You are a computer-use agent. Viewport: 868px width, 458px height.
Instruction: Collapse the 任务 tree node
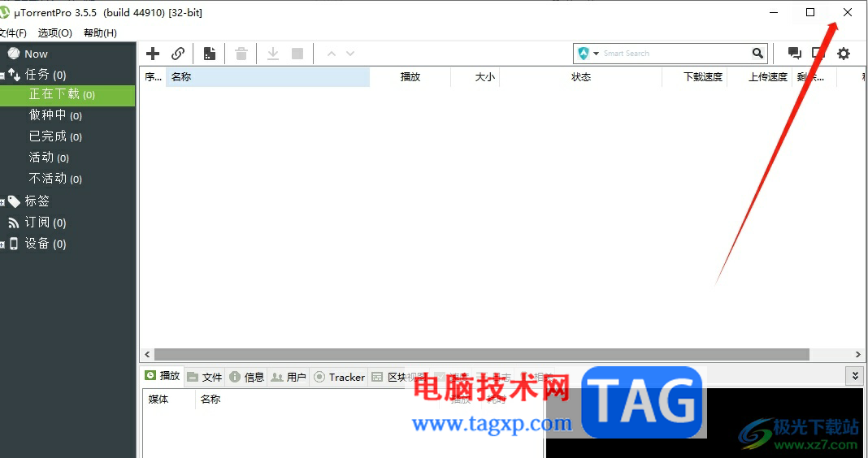(2, 76)
